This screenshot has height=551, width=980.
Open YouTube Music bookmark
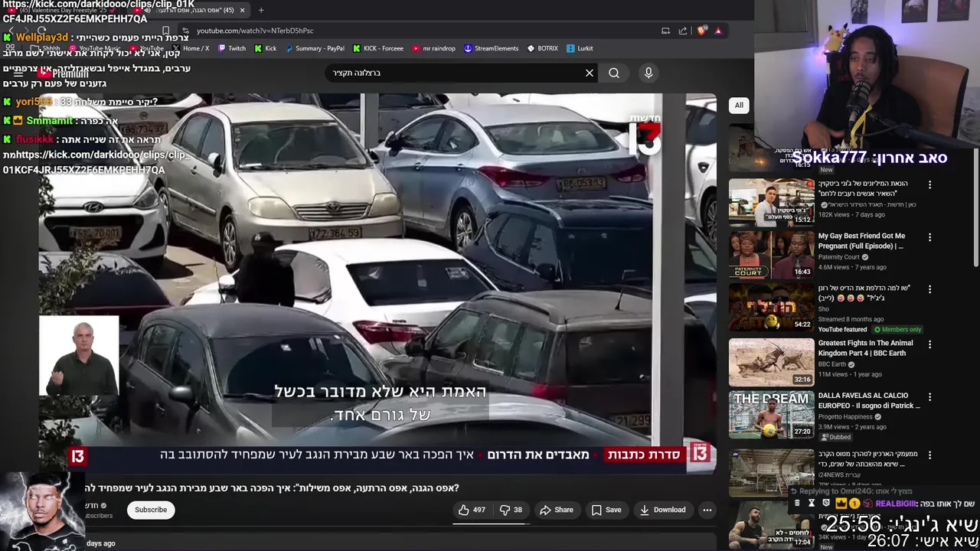pos(94,48)
